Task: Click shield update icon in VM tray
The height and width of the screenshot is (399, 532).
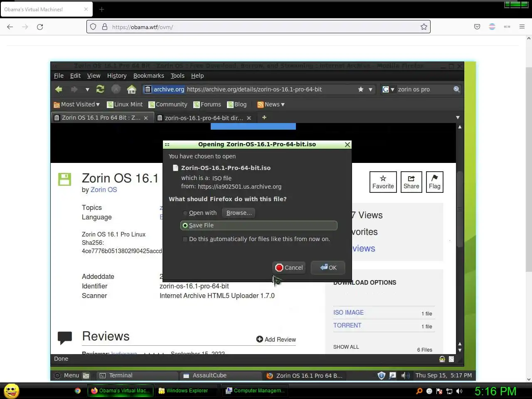Action: [381, 375]
